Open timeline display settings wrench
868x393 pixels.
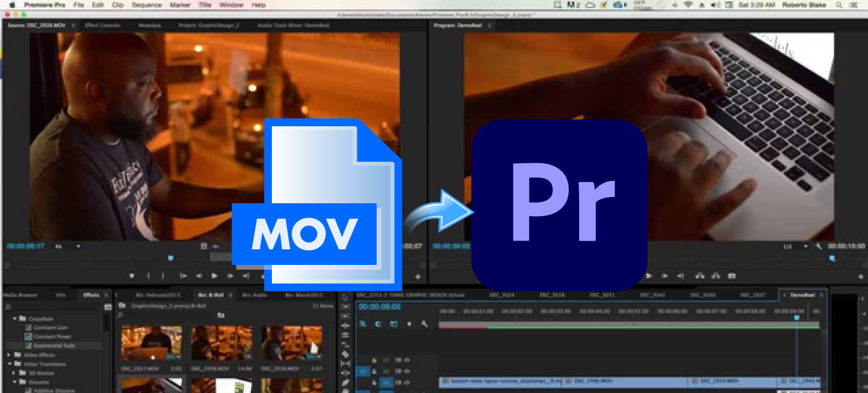(x=425, y=324)
